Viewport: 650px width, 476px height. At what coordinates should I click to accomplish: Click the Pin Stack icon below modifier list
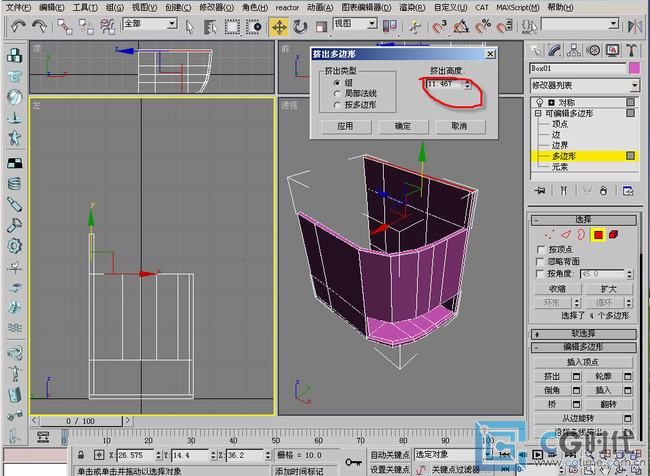540,191
